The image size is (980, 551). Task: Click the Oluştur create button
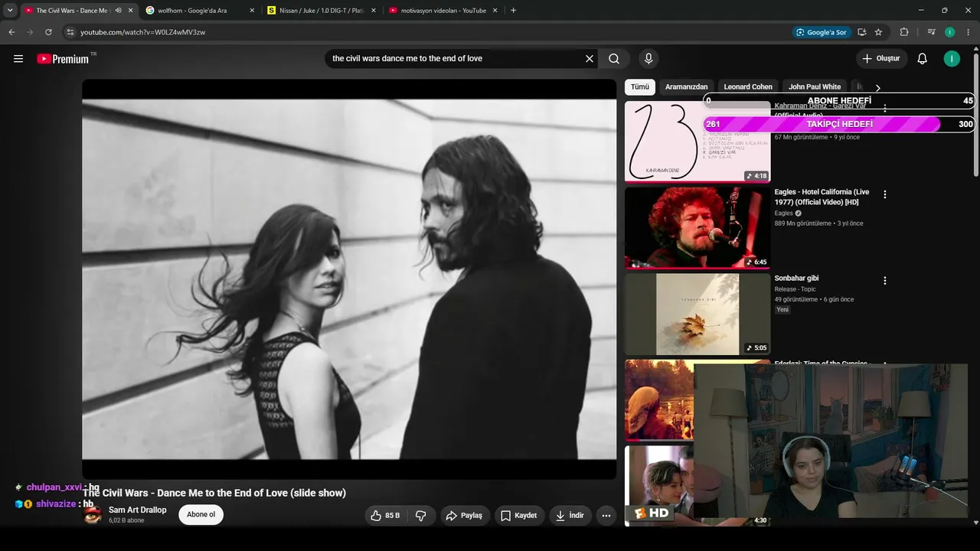(881, 59)
